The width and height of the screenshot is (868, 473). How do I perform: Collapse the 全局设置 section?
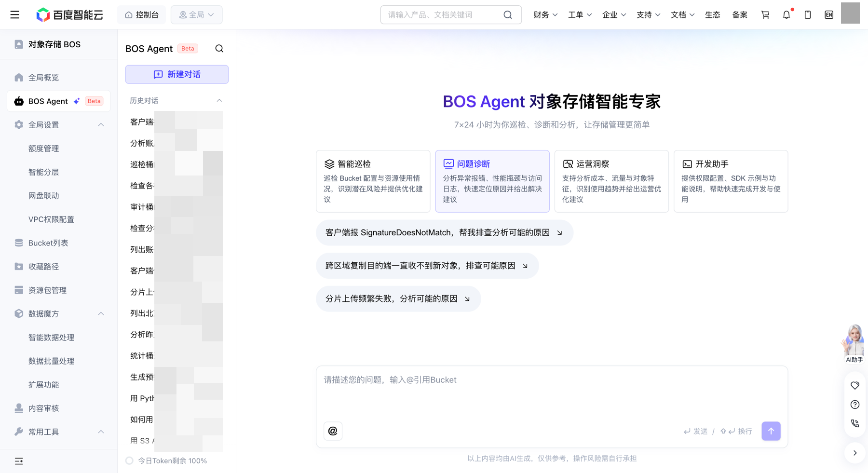click(101, 125)
